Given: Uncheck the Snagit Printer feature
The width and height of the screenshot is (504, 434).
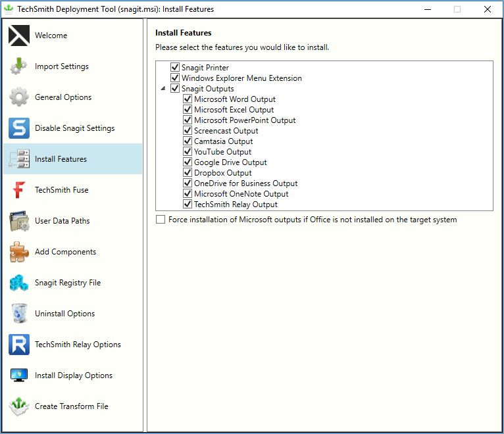Looking at the screenshot, I should [x=175, y=67].
